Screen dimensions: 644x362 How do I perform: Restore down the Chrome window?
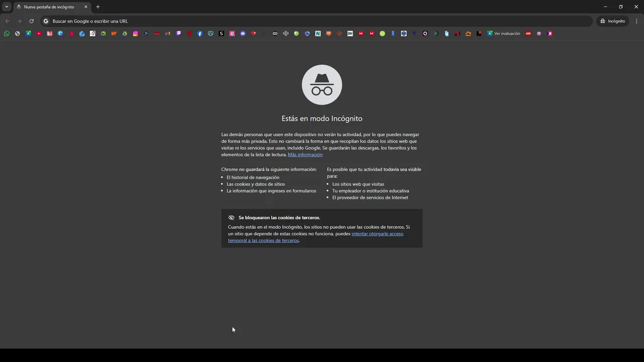[x=620, y=7]
